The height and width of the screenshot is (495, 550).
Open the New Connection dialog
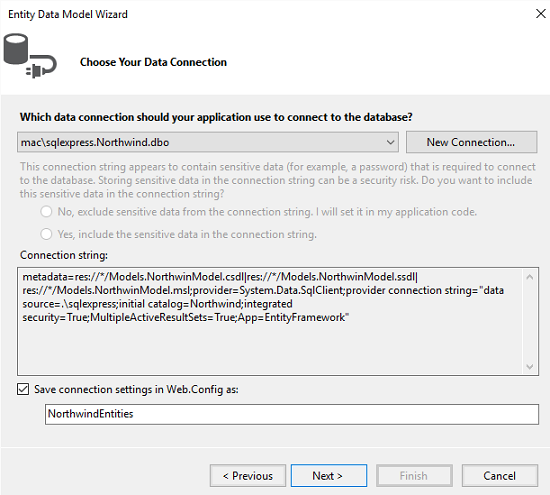point(471,142)
